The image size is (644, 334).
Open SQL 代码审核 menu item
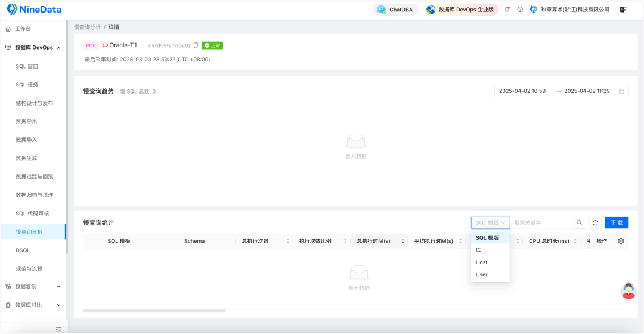coord(32,214)
